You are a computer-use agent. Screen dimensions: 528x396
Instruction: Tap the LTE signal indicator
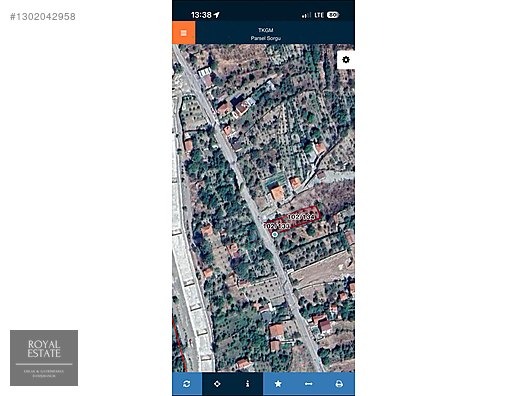click(x=319, y=15)
